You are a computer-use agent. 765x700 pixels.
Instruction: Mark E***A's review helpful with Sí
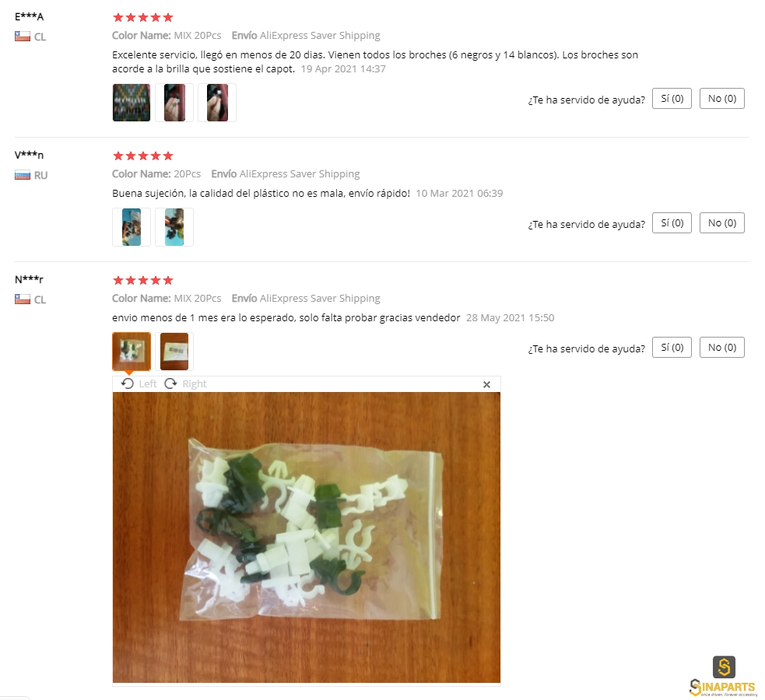click(x=672, y=99)
